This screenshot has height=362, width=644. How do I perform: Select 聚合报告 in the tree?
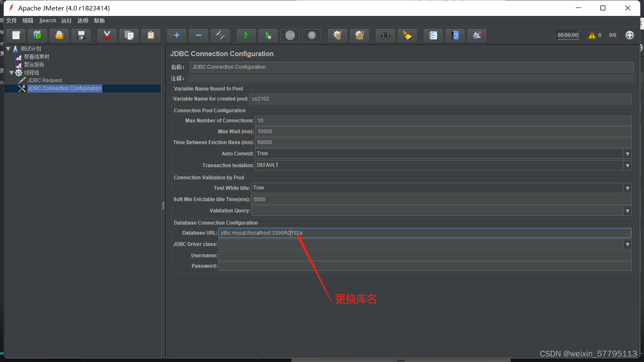point(34,65)
